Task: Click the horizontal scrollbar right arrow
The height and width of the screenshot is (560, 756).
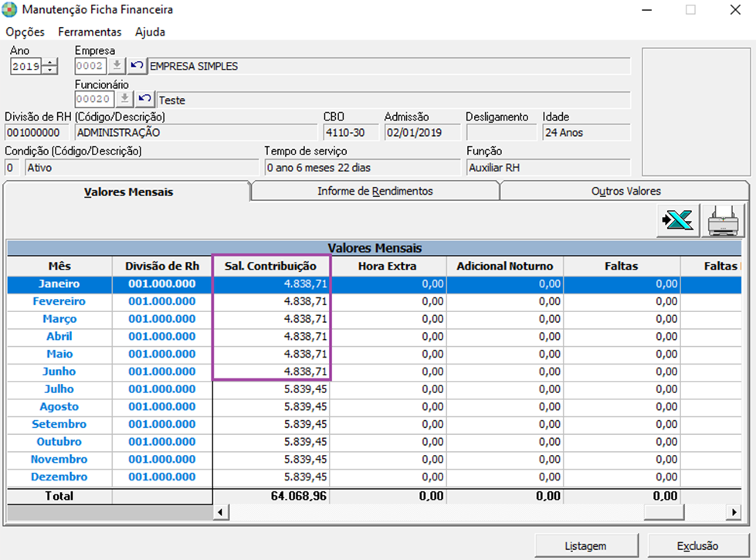Action: pyautogui.click(x=734, y=512)
